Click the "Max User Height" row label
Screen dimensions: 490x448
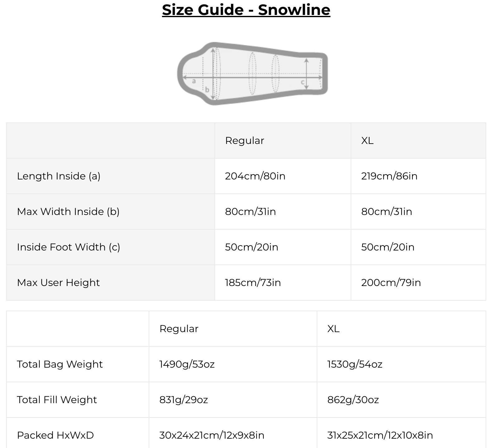pos(58,283)
